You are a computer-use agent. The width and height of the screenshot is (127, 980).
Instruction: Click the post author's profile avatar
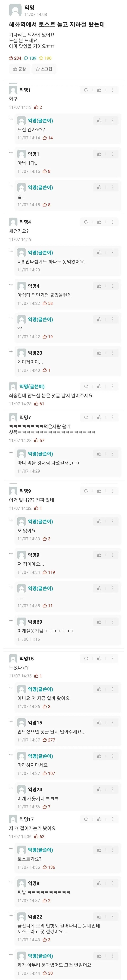click(15, 10)
